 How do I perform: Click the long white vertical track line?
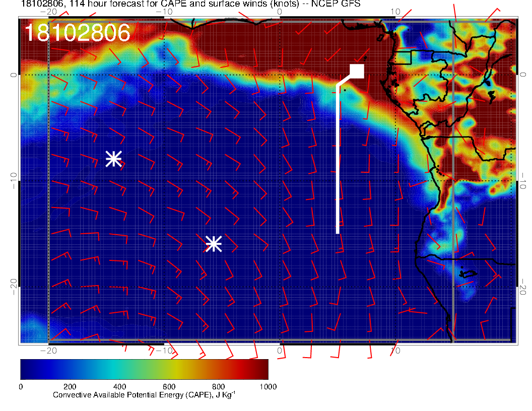point(338,158)
